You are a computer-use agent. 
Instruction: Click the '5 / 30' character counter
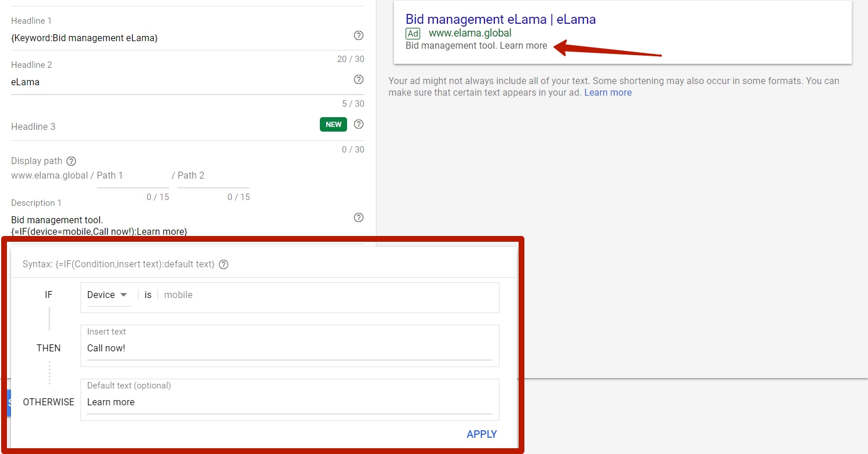pos(353,104)
